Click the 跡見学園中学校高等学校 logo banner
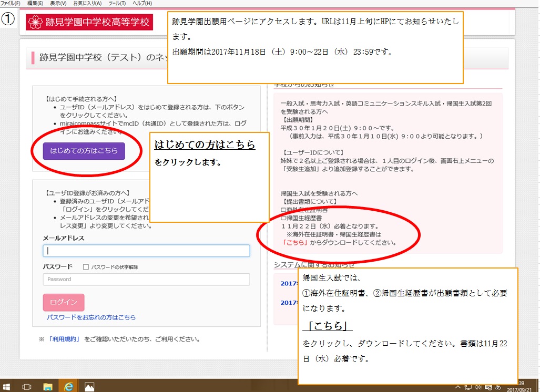Image resolution: width=540 pixels, height=392 pixels. point(89,22)
